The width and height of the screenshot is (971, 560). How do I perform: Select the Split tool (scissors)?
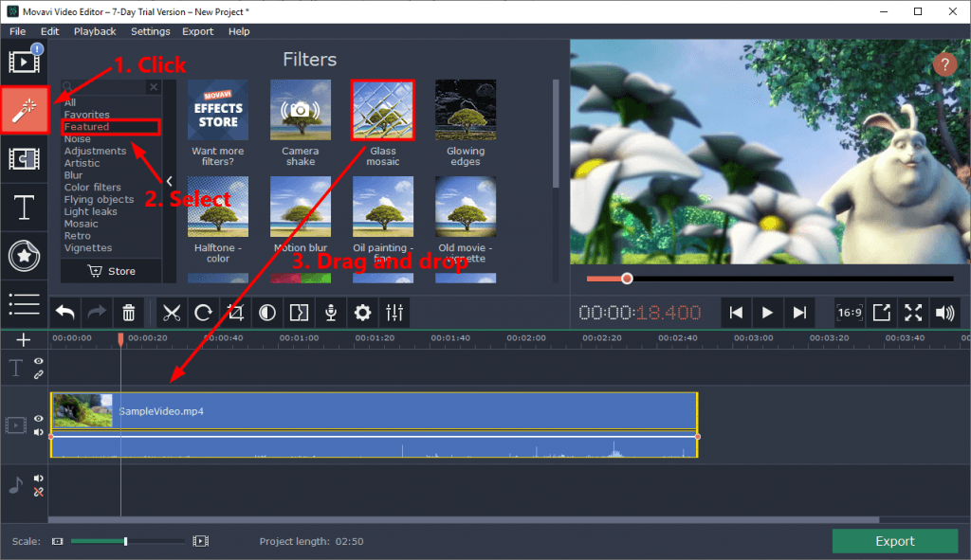173,313
